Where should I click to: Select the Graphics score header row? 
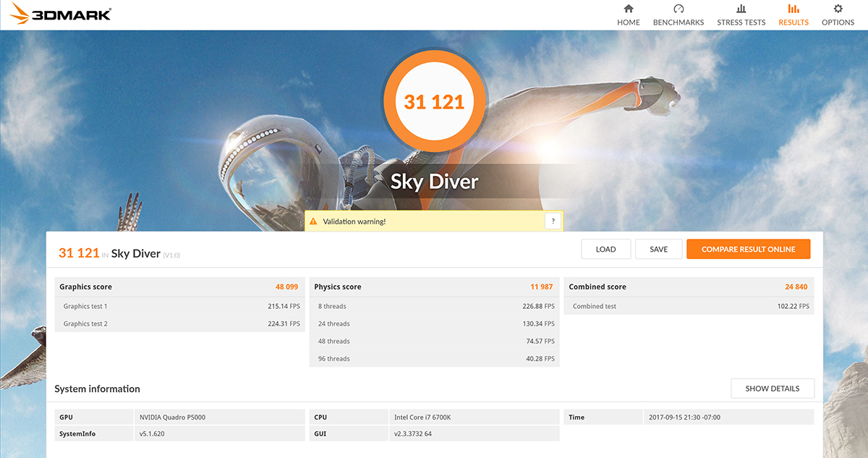click(179, 287)
